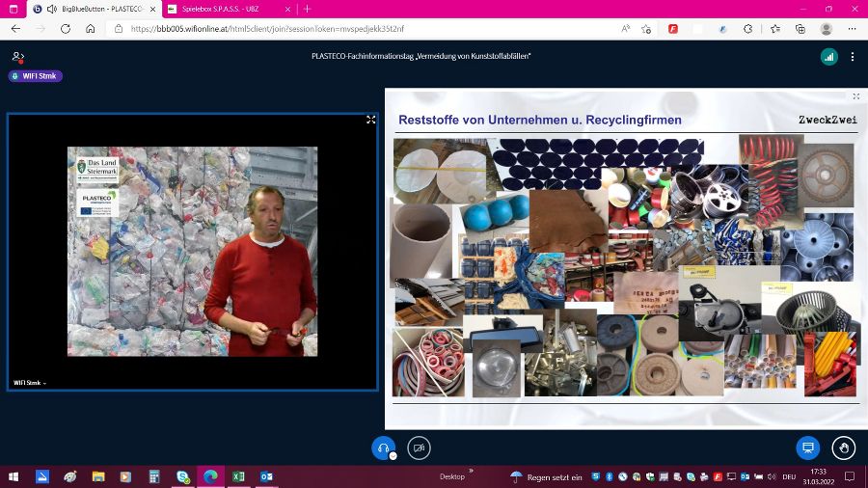Toggle the listen-only audio headset button
Screen dimensions: 868x488
pyautogui.click(x=383, y=447)
